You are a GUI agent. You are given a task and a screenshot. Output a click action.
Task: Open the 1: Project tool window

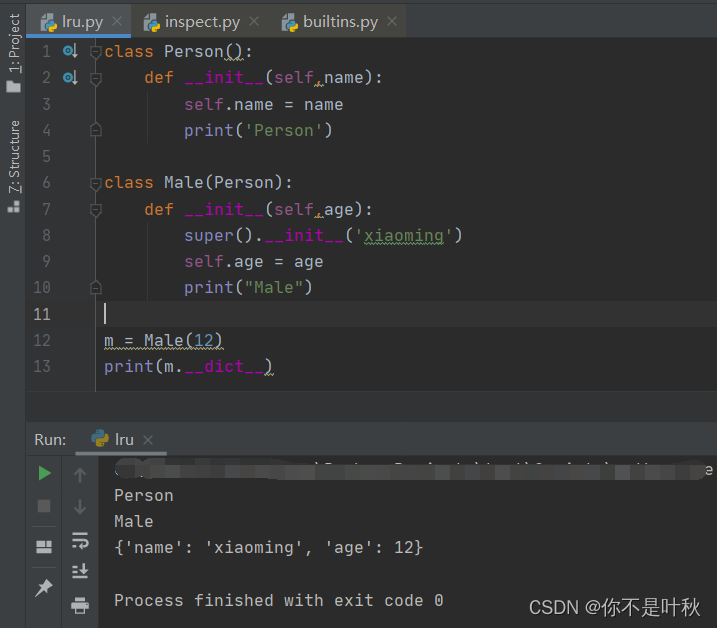14,52
